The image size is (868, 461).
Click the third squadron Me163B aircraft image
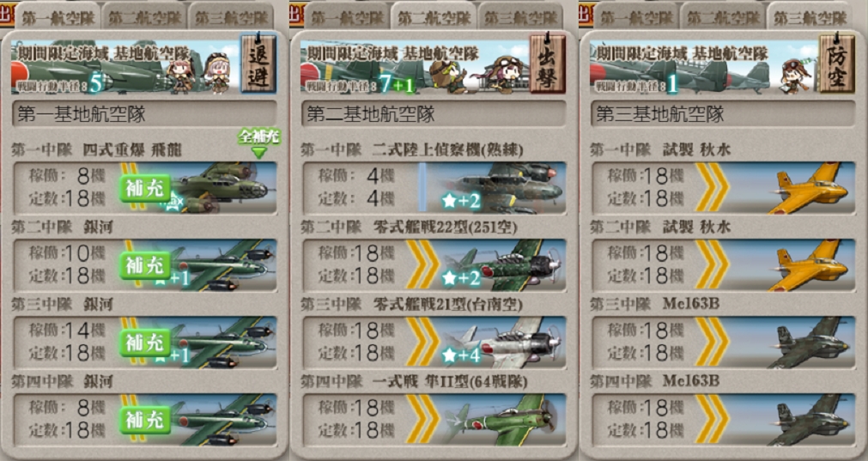point(810,342)
